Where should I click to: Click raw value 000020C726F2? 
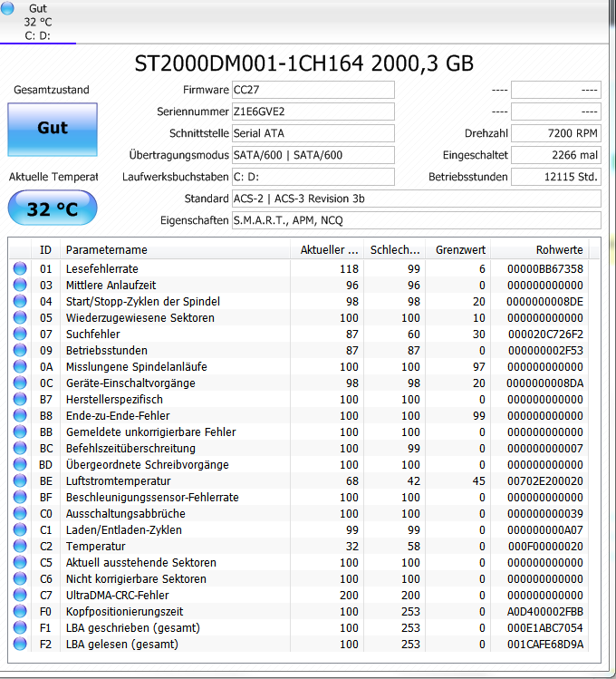545,335
